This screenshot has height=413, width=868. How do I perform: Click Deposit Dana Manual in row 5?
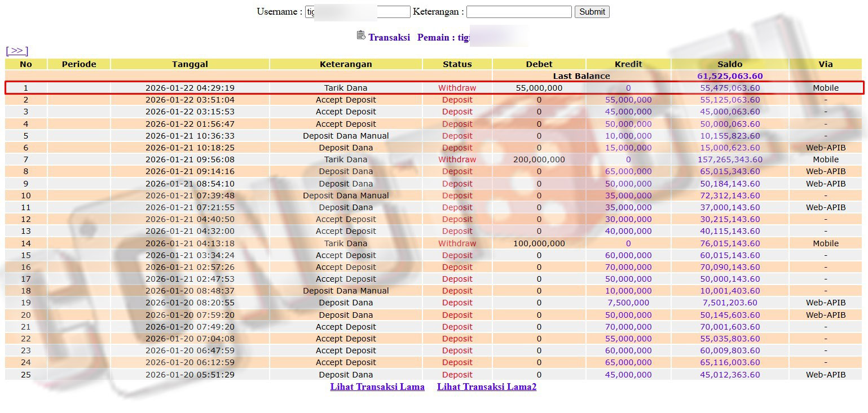pos(346,136)
